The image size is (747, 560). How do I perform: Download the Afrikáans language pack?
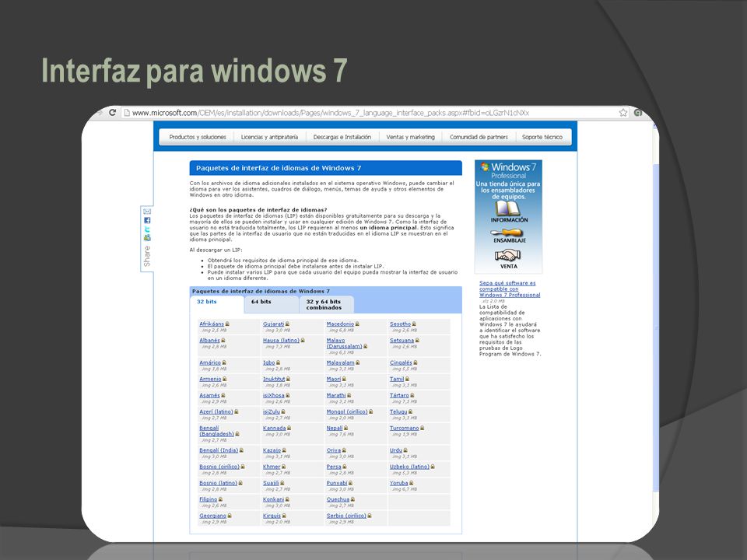coord(212,324)
